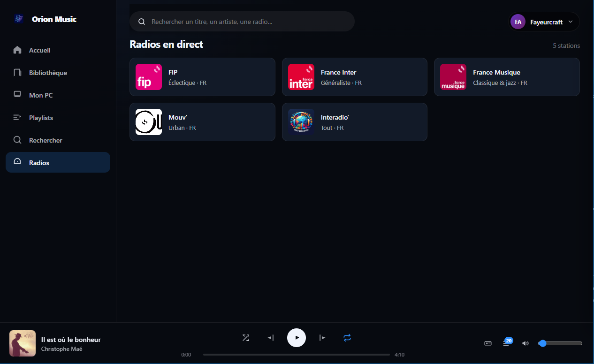Image resolution: width=594 pixels, height=364 pixels.
Task: Click the Orion Music logo icon
Action: [19, 19]
